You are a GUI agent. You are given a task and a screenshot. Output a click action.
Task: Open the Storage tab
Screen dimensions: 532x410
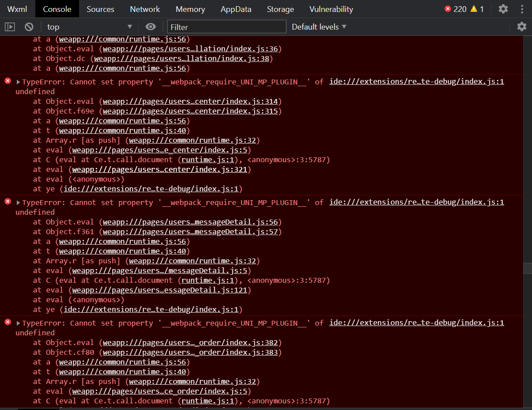click(x=280, y=9)
